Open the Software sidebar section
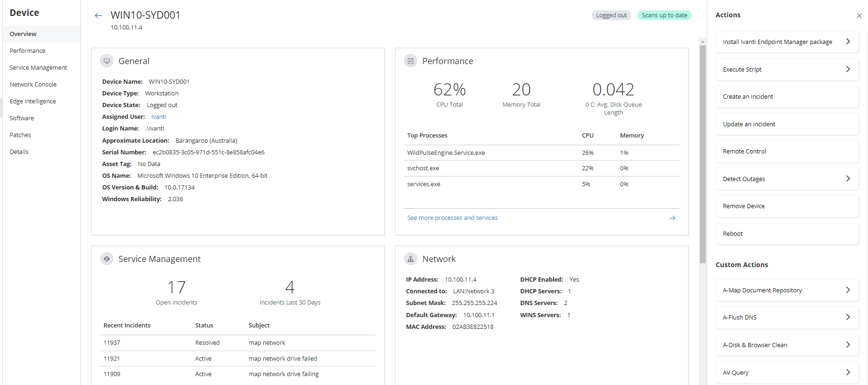The width and height of the screenshot is (868, 385). click(42, 118)
